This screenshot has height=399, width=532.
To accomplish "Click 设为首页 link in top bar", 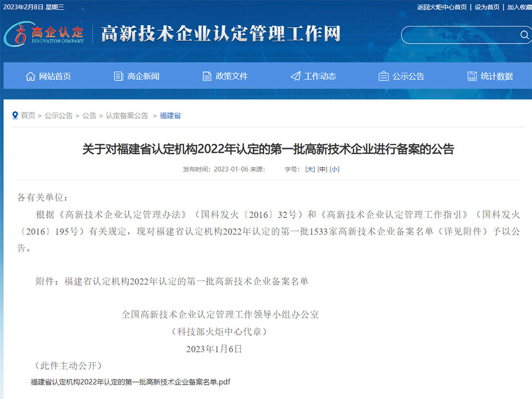I will 487,7.
